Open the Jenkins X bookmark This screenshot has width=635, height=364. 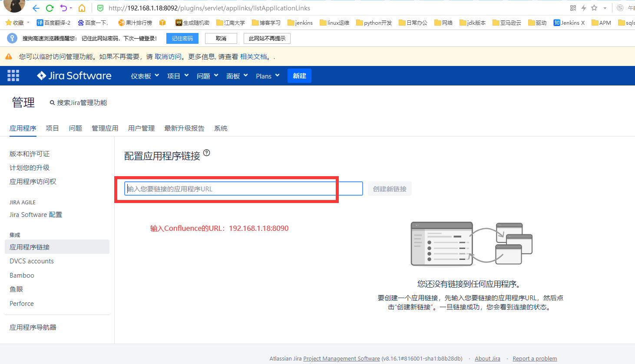pos(569,23)
